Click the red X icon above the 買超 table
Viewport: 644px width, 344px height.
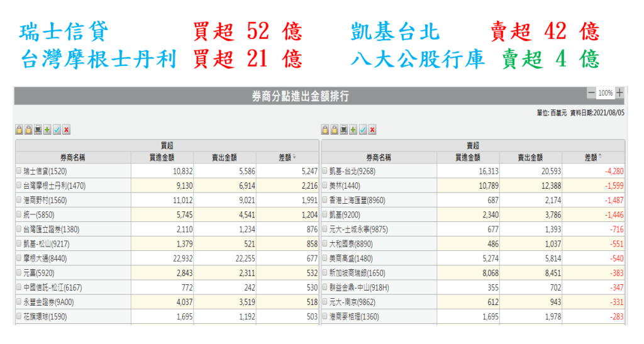(x=66, y=130)
